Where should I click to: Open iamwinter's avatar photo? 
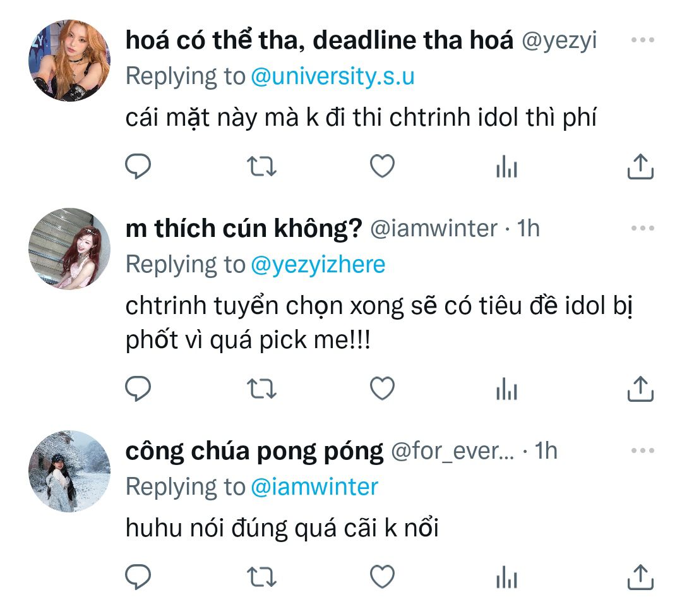pos(69,248)
